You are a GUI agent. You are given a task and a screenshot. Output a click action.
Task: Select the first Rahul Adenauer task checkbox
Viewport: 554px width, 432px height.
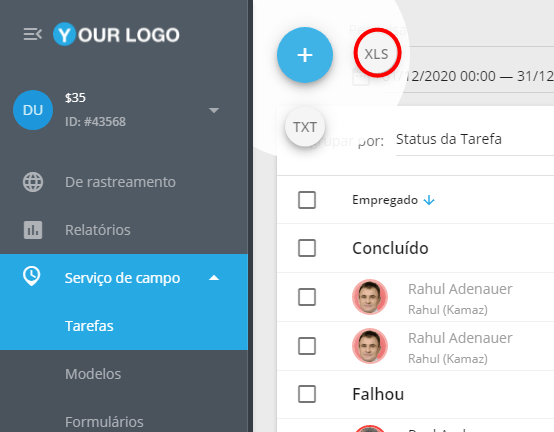click(307, 297)
